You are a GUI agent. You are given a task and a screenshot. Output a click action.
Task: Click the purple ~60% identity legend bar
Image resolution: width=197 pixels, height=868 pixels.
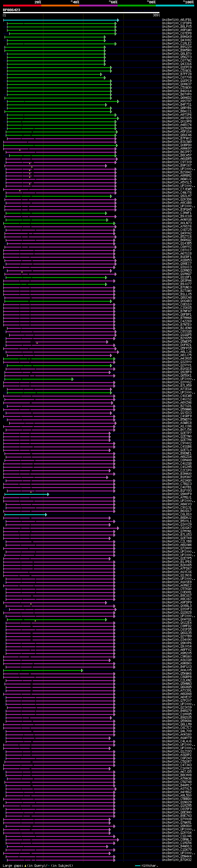tap(99, 6)
